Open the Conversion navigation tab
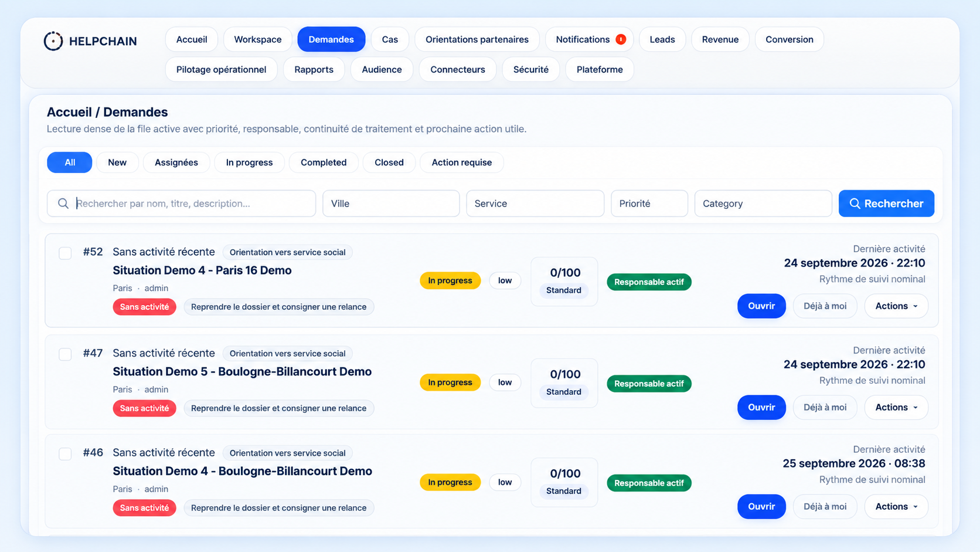980x552 pixels. click(x=790, y=39)
